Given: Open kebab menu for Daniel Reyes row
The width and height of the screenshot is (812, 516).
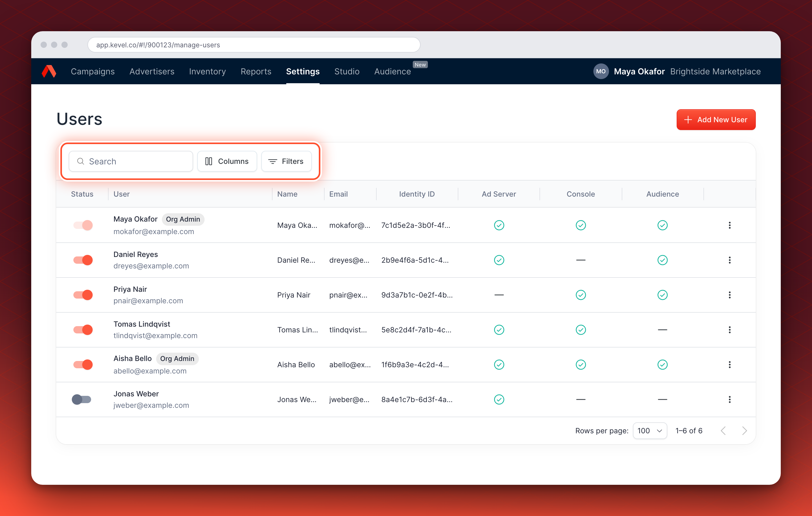Looking at the screenshot, I should coord(729,260).
